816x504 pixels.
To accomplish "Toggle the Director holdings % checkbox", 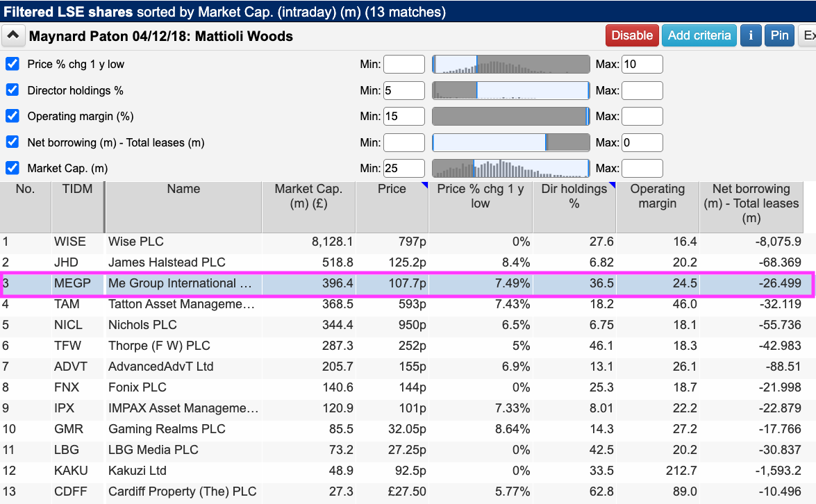I will (13, 90).
